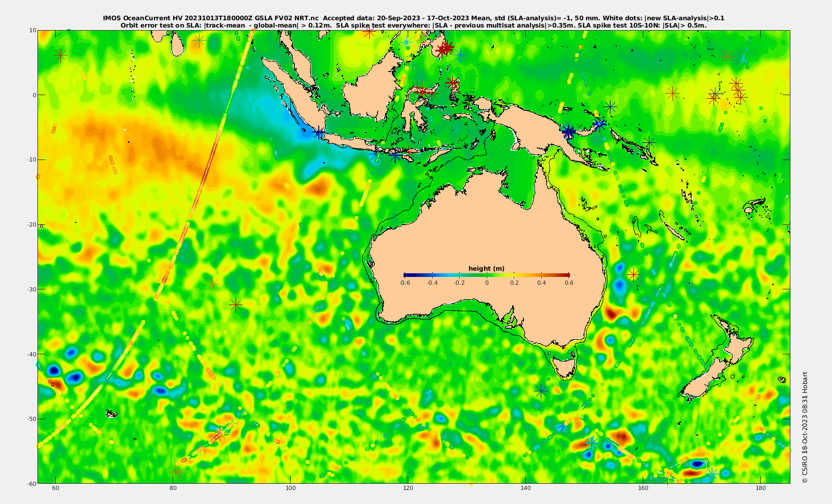Click the olive star marker near 84E 8N

pyautogui.click(x=199, y=40)
